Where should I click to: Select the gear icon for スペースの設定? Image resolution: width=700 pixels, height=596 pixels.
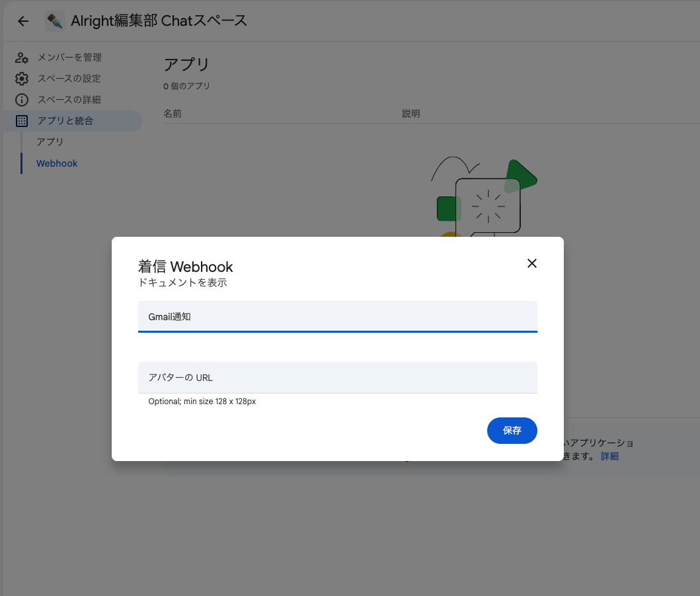click(22, 78)
